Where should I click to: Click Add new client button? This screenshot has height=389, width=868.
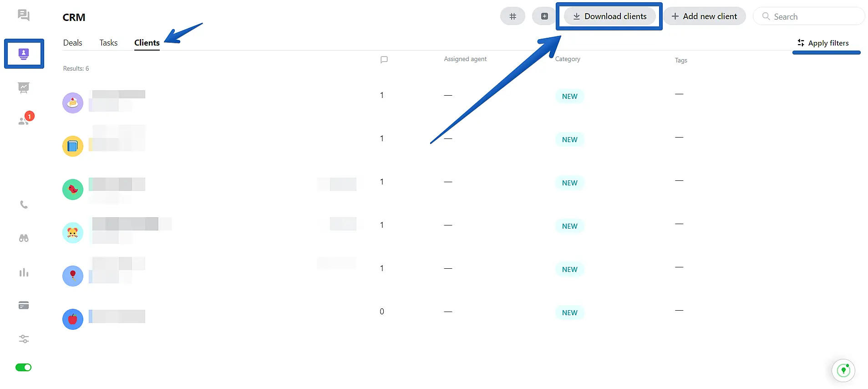point(704,16)
